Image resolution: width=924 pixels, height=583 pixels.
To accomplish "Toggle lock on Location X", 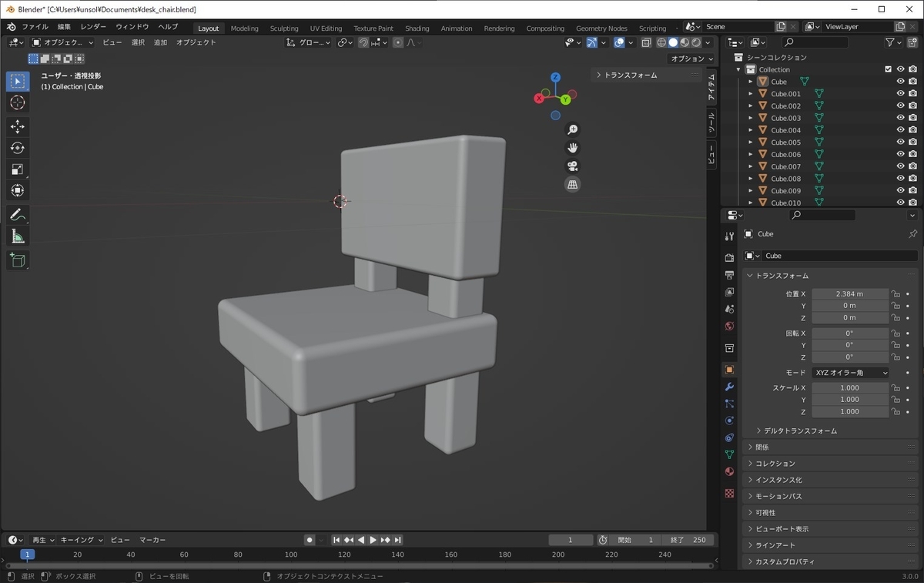I will pyautogui.click(x=896, y=294).
